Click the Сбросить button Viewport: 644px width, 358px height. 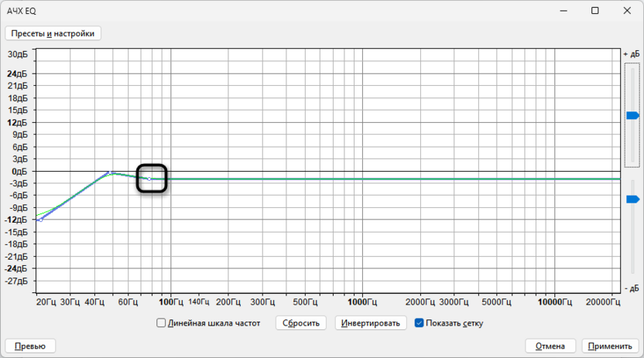coord(300,323)
